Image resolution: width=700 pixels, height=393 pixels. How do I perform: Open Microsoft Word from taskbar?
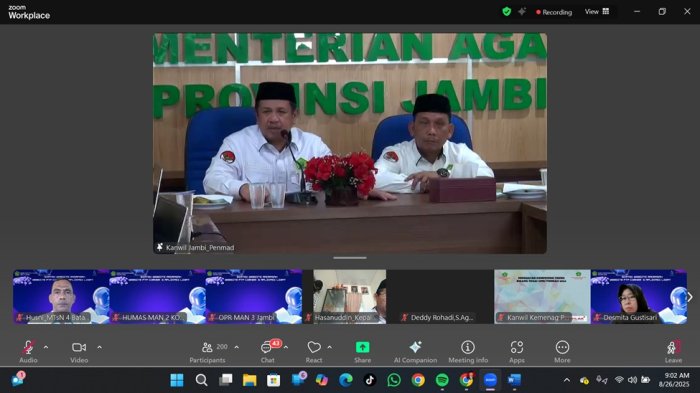pos(514,380)
